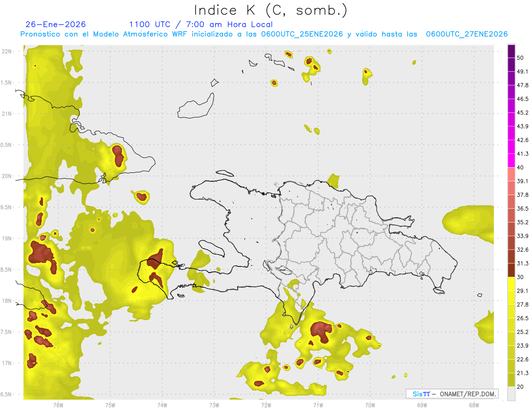Click the "0600UTC_27ENE2026" valid-until time text

[x=466, y=34]
